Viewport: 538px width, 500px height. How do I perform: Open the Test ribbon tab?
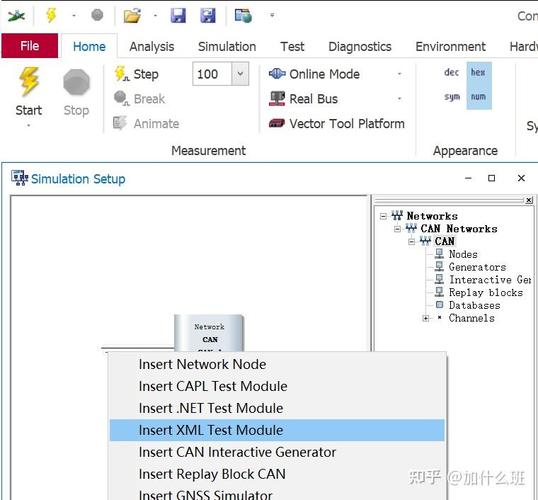(x=292, y=47)
